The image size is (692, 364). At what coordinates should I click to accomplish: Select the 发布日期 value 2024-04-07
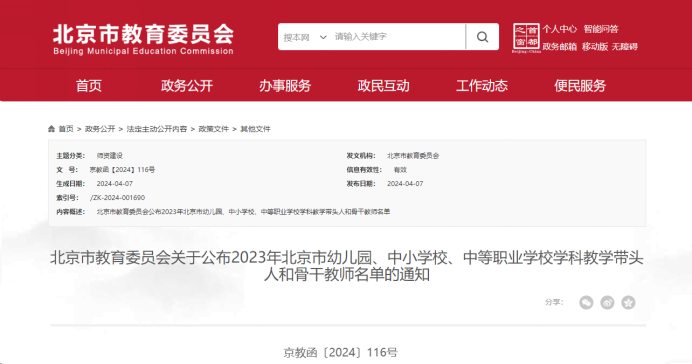[x=405, y=184]
